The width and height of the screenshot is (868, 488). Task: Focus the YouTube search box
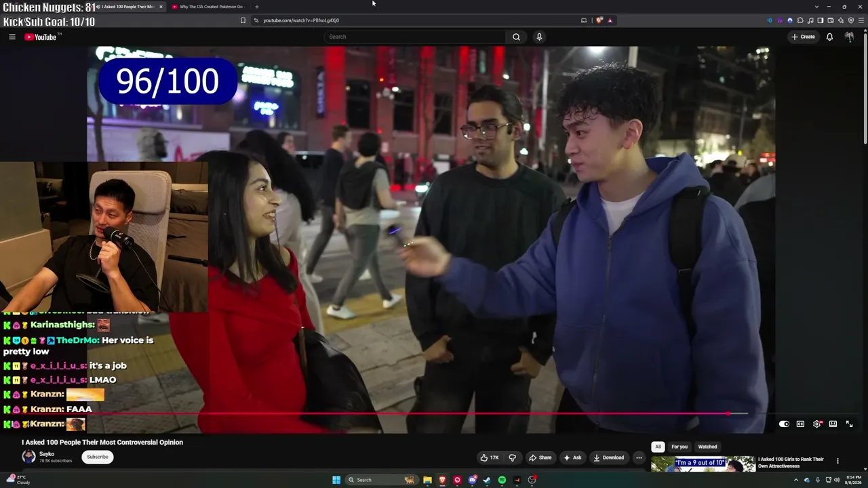[414, 37]
